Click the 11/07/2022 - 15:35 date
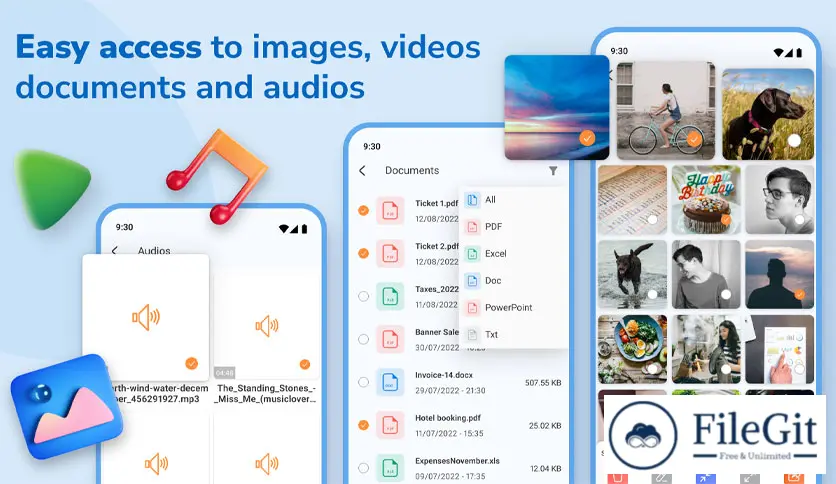The image size is (836, 484). point(449,433)
